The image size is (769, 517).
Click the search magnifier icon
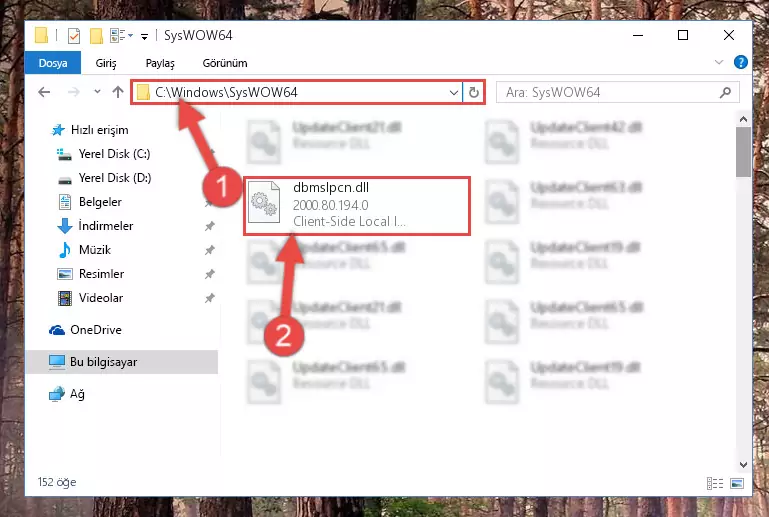(725, 92)
